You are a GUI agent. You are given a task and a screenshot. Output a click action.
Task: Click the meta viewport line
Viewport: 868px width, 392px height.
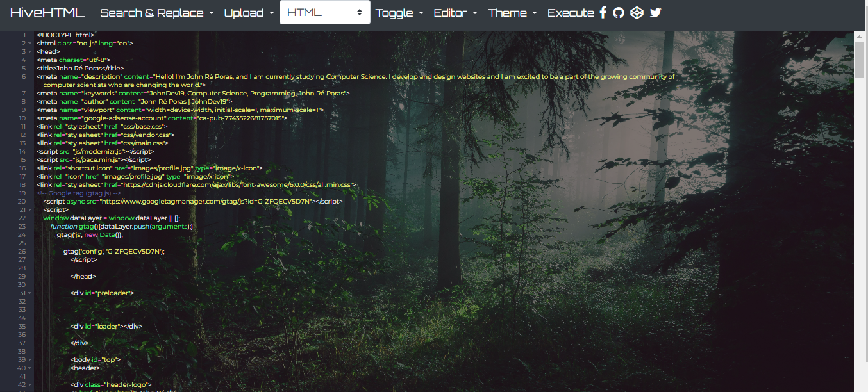(x=180, y=110)
